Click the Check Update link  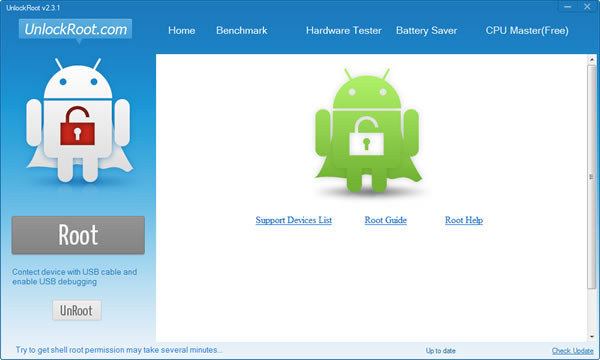tap(572, 351)
